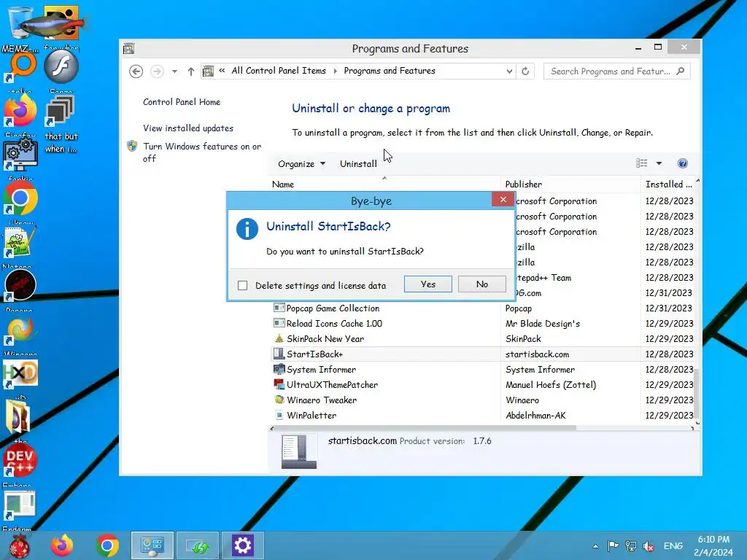Viewport: 747px width, 560px height.
Task: Focus the Search Programs and Features box
Action: pyautogui.click(x=611, y=71)
